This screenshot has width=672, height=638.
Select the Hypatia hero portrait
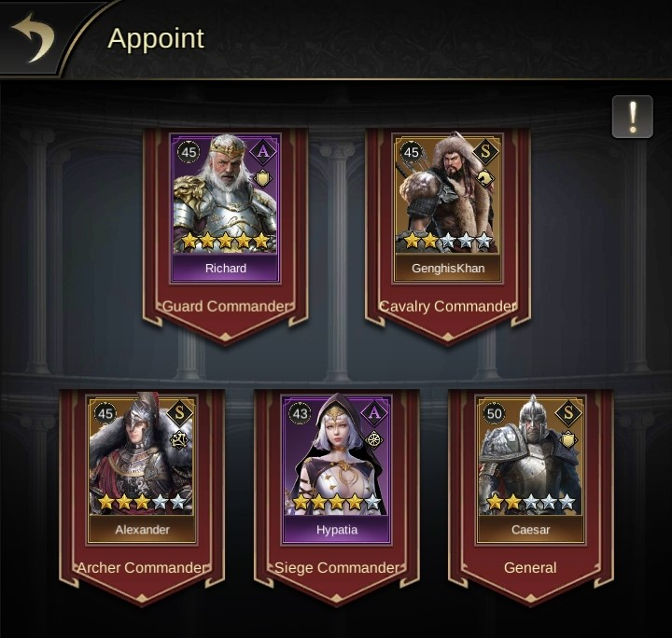(336, 469)
